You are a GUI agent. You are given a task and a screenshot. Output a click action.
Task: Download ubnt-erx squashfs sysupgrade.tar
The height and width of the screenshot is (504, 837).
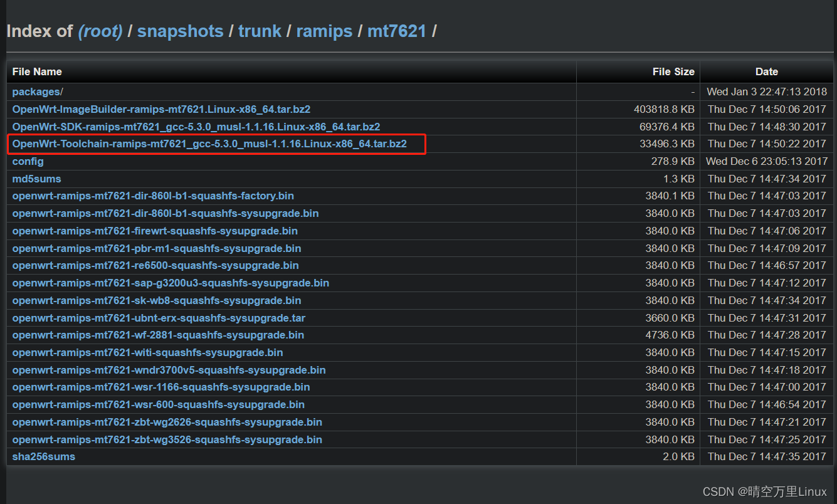(159, 318)
